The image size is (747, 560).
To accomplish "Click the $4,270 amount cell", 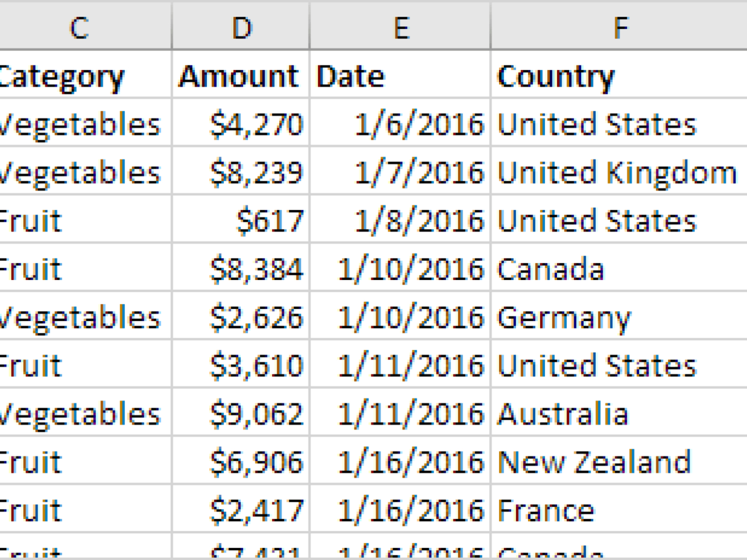I will 256,124.
